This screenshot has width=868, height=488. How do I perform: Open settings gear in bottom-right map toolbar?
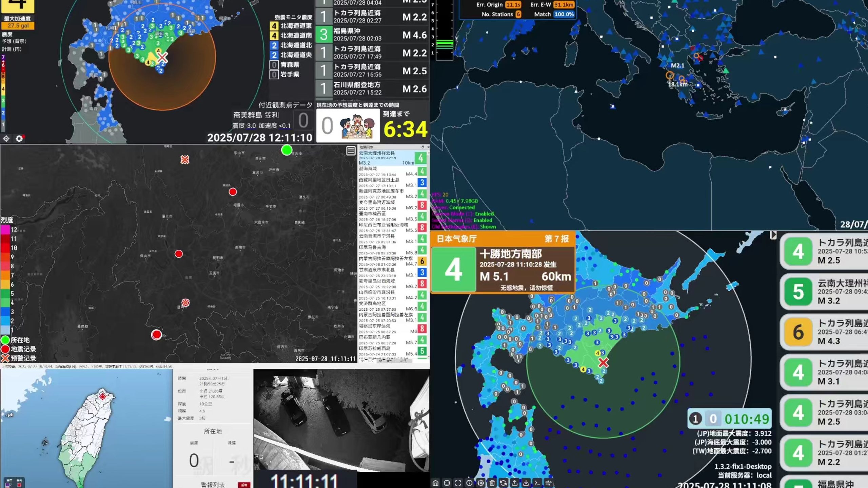point(481,483)
